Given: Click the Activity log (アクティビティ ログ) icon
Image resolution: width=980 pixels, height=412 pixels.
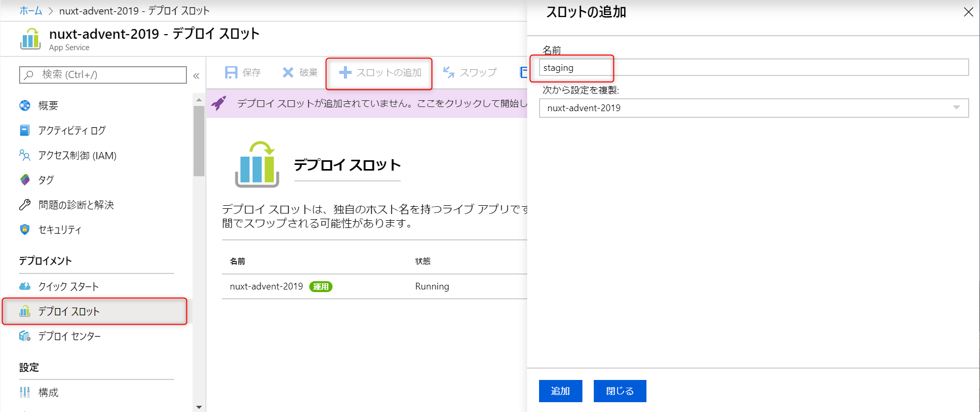Looking at the screenshot, I should pos(25,130).
